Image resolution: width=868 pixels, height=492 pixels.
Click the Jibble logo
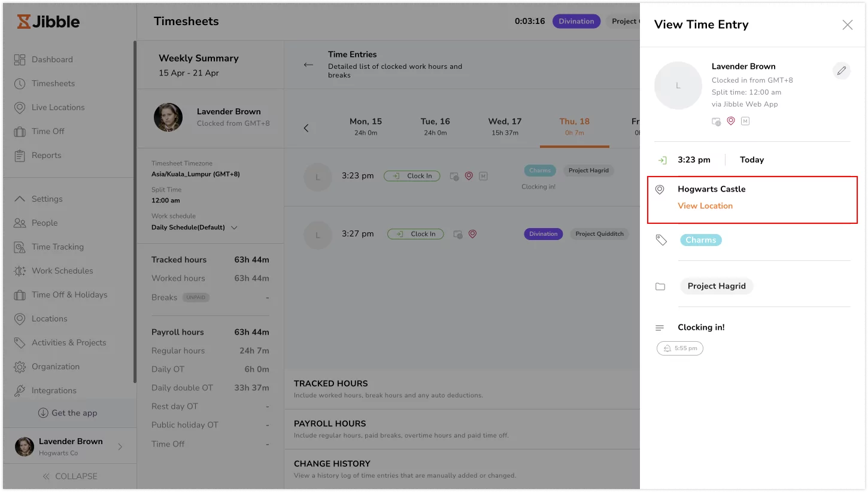pos(48,22)
